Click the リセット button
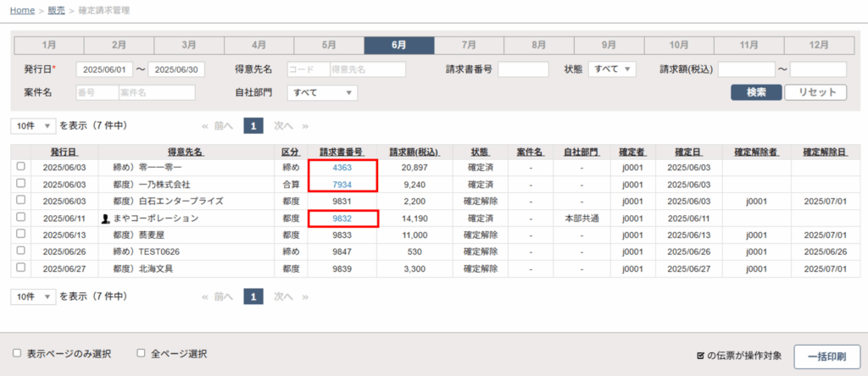The height and width of the screenshot is (376, 868). tap(816, 92)
